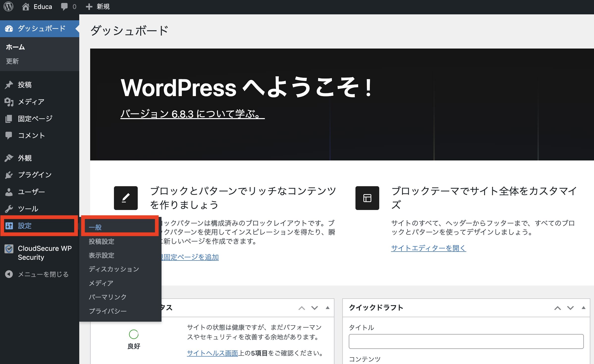Select the 設定 gear icon in the sidebar
This screenshot has width=594, height=364.
tap(10, 226)
